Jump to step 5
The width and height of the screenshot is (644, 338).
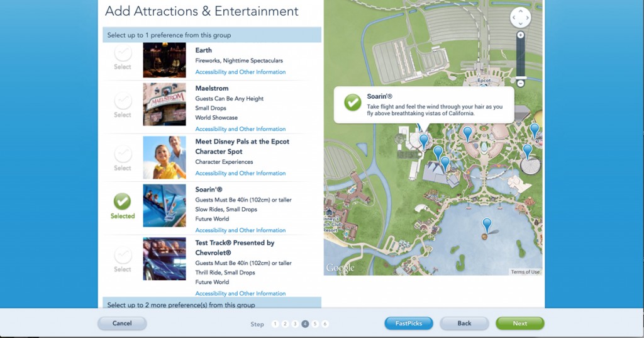coord(315,324)
